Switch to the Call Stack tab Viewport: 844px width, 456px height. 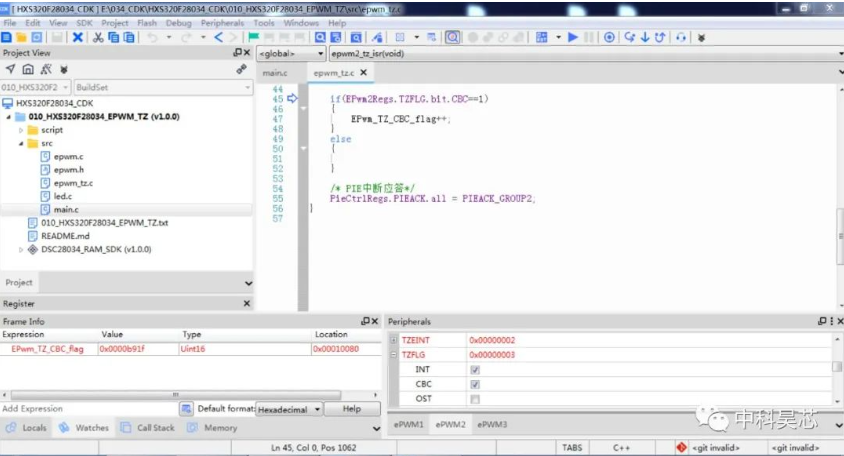[x=148, y=428]
